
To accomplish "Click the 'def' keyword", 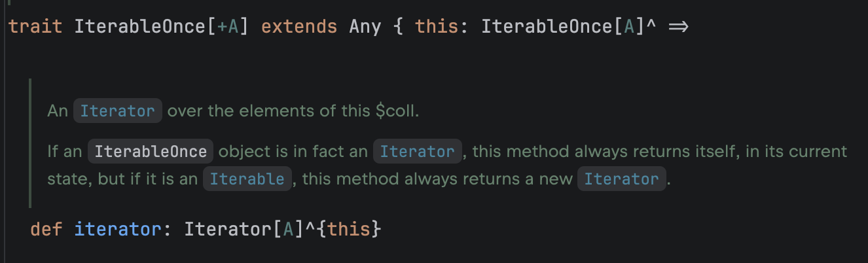I will pos(46,230).
